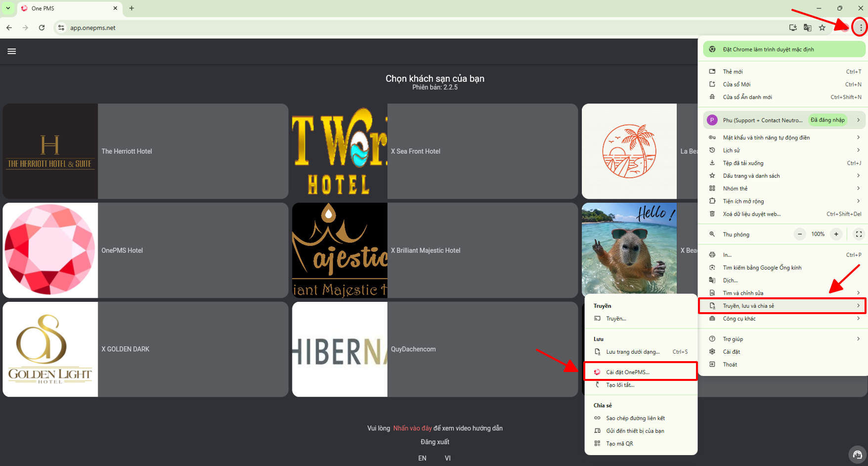
Task: Open Cài đặt in Chrome menu
Action: point(785,352)
